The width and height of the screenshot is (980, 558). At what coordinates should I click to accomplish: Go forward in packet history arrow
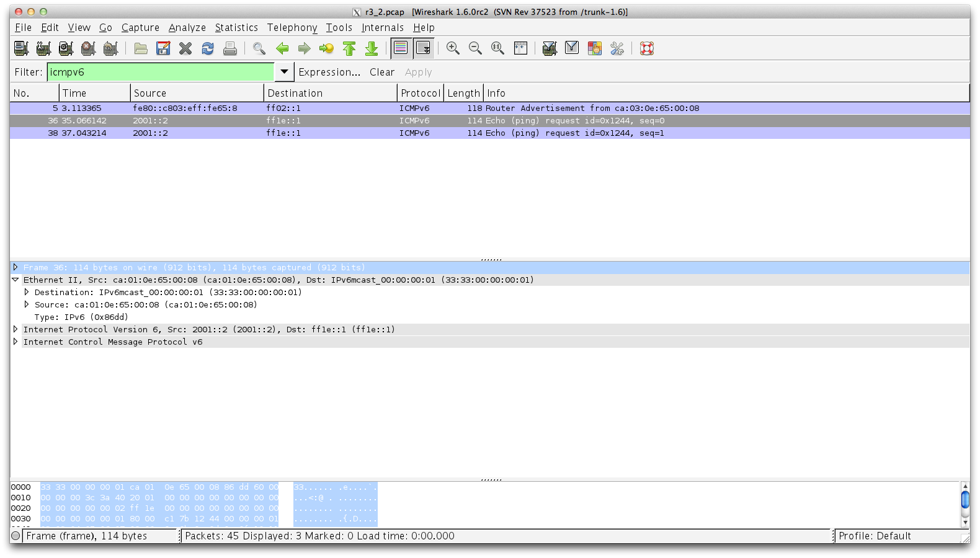(304, 48)
